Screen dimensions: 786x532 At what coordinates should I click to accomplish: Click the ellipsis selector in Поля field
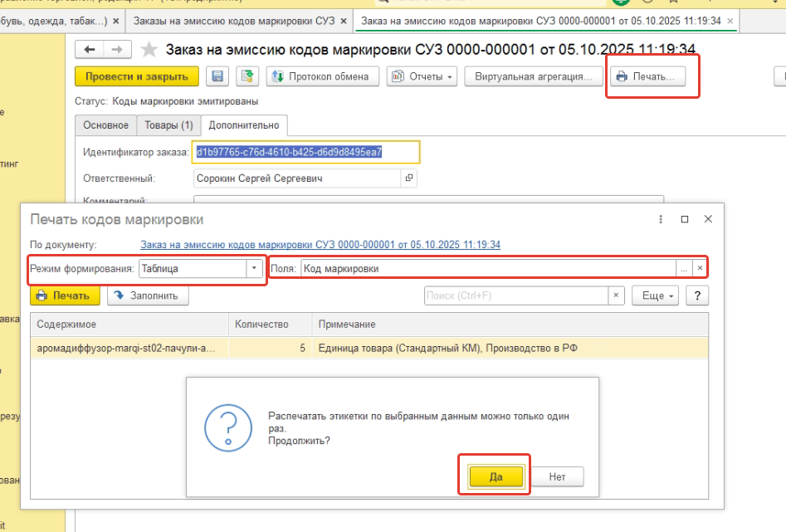coord(684,269)
